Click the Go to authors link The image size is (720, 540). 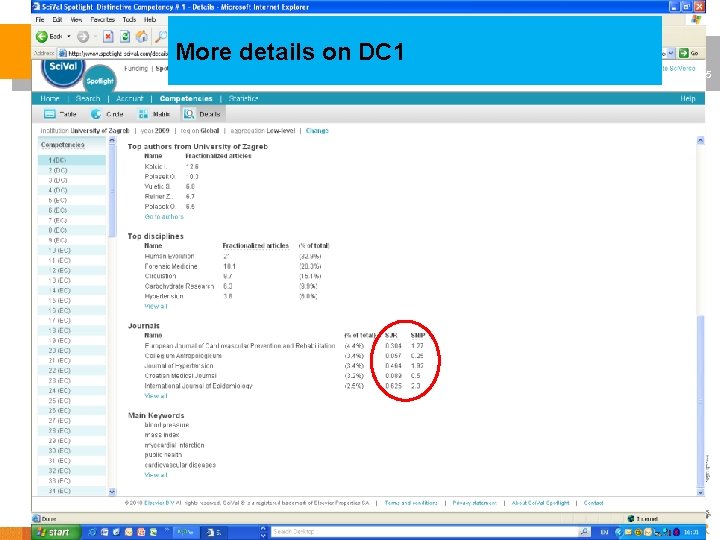click(164, 216)
